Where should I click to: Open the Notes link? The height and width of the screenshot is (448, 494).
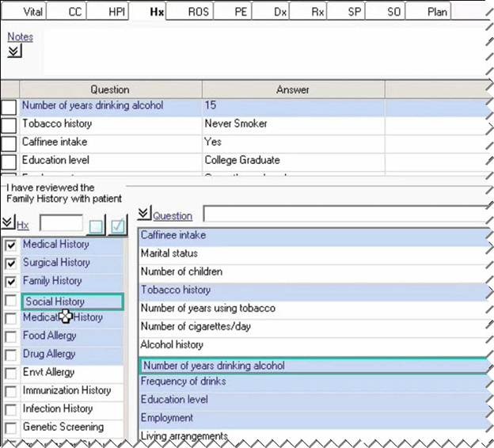[20, 36]
